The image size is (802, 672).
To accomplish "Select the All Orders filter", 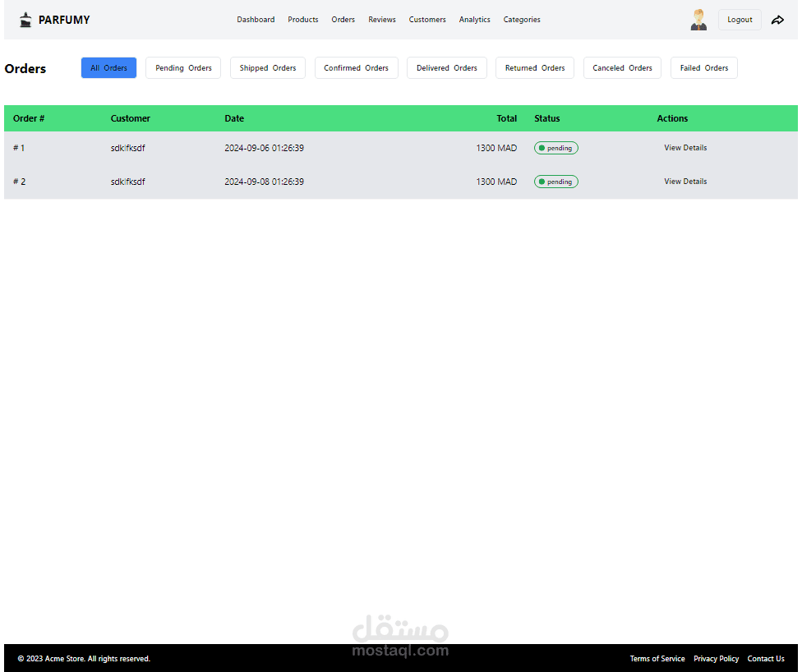I will tap(109, 68).
